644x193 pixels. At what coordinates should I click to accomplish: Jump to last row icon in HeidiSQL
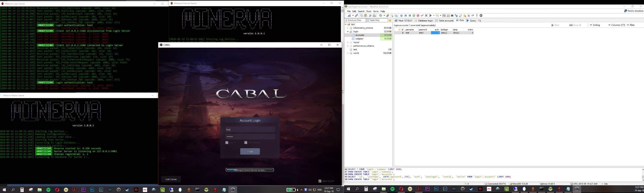coord(410,15)
